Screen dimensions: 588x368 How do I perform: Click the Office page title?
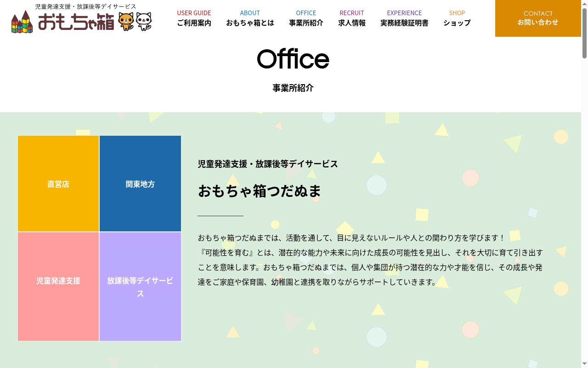(x=293, y=59)
